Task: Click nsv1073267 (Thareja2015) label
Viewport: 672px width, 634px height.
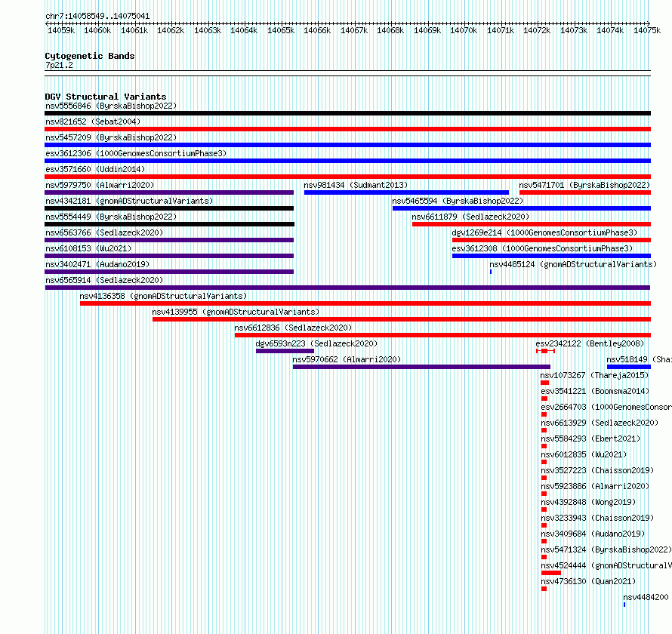Action: [x=594, y=375]
